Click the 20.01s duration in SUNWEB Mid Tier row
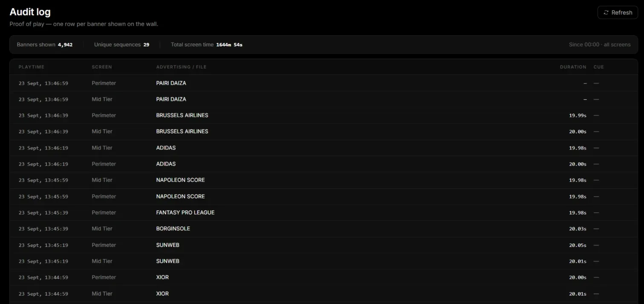Screen dimensions: 644x304 [578, 261]
